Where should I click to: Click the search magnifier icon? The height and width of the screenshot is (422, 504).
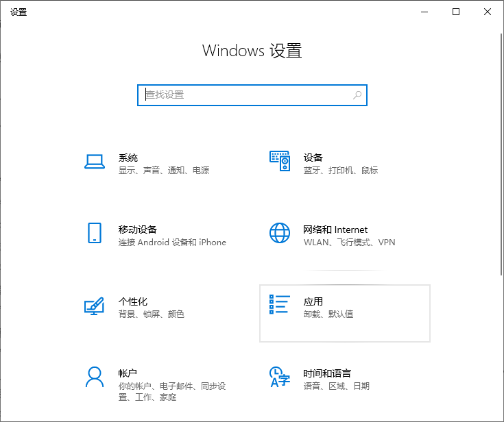(357, 95)
